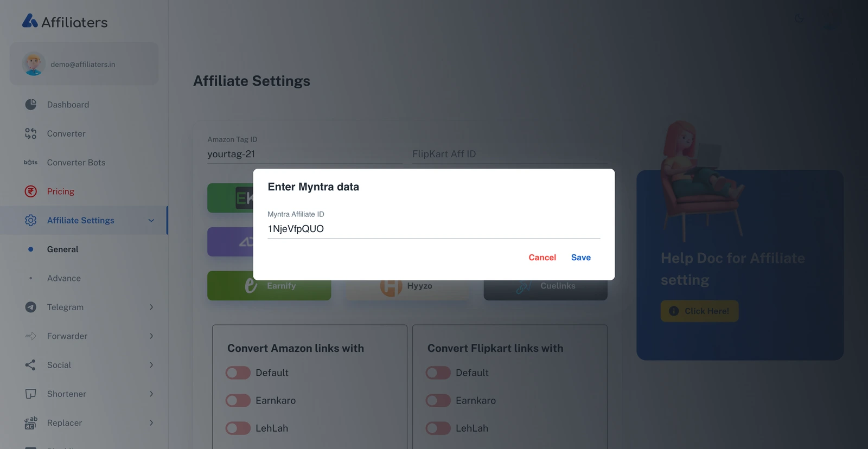Focus the FlipKart Aff ID field
Viewport: 868px width, 449px height.
tap(510, 154)
